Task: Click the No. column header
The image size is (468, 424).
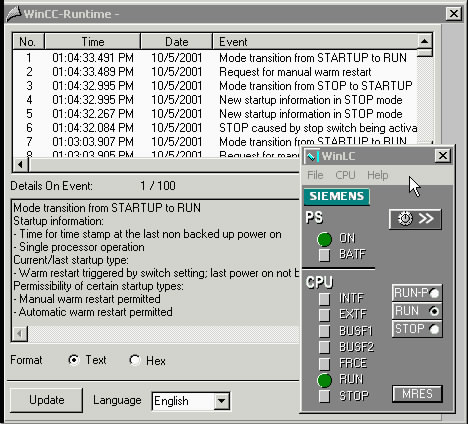Action: point(28,42)
